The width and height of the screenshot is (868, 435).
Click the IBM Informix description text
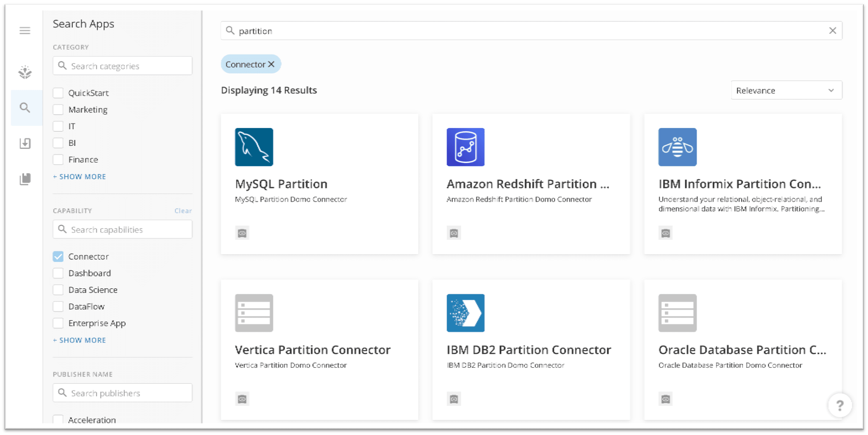coord(741,204)
